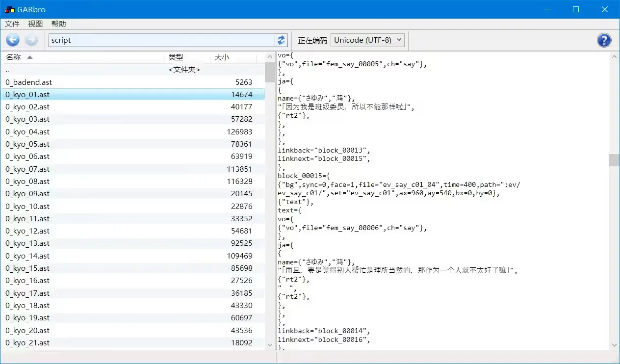The width and height of the screenshot is (620, 364).
Task: Click the line block_00015={ in preview
Action: [304, 176]
